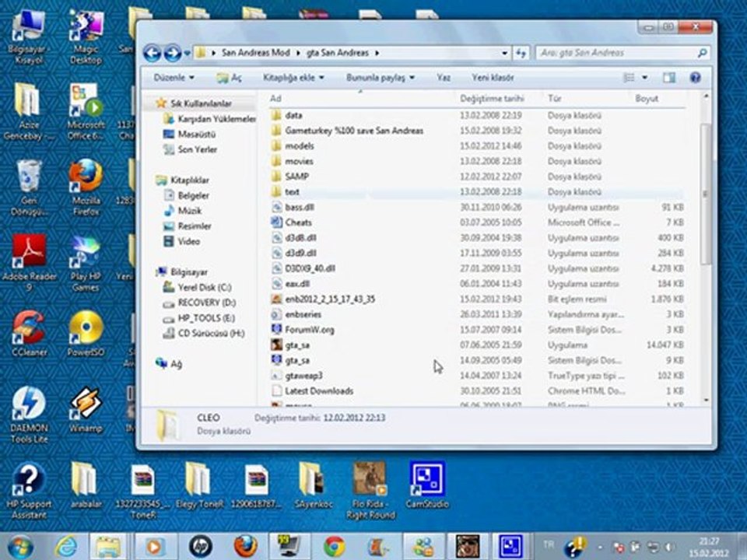Sort by the Ad column header
This screenshot has width=747, height=560.
click(275, 99)
